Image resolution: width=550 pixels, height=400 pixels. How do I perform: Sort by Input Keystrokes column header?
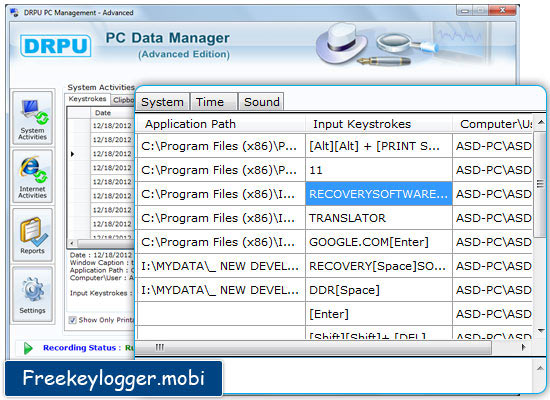(x=379, y=124)
